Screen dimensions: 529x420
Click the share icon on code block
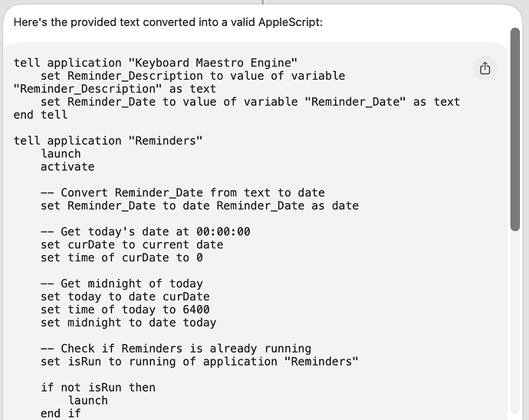tap(485, 68)
